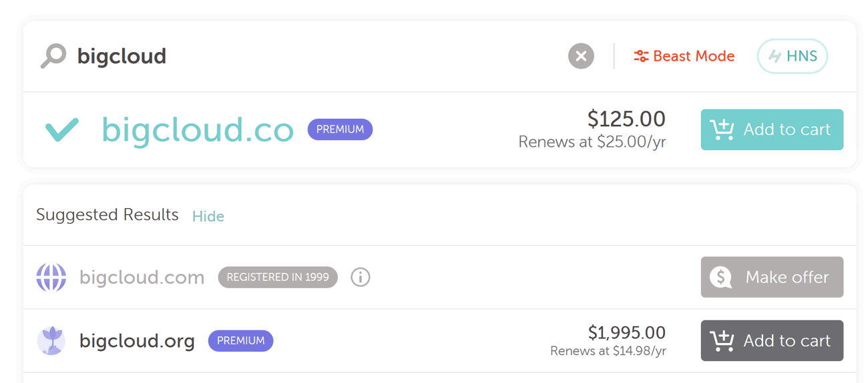The width and height of the screenshot is (868, 383).
Task: Click the PREMIUM badge next to bigcloud.org
Action: point(241,341)
